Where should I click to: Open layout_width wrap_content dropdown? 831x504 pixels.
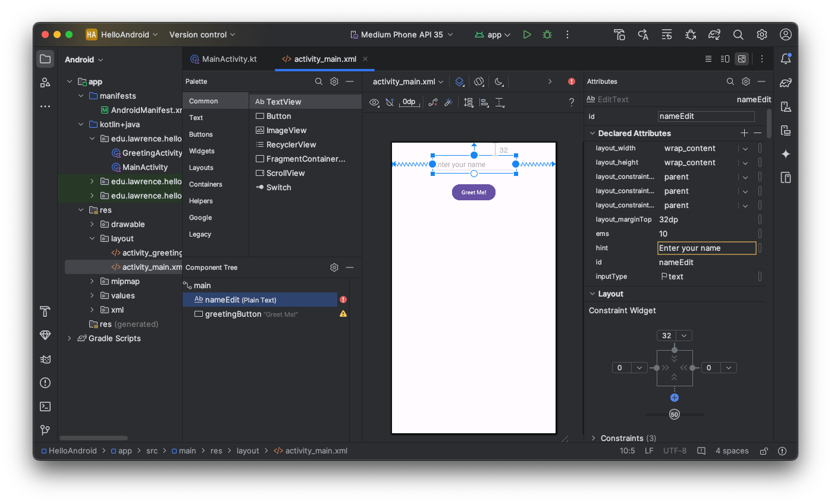745,149
